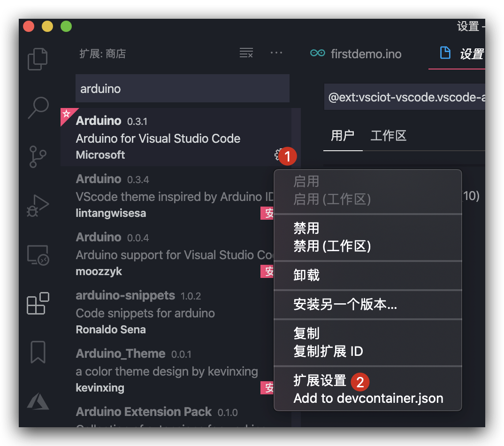Open the Explorer files view
The width and height of the screenshot is (504, 446).
tap(38, 59)
